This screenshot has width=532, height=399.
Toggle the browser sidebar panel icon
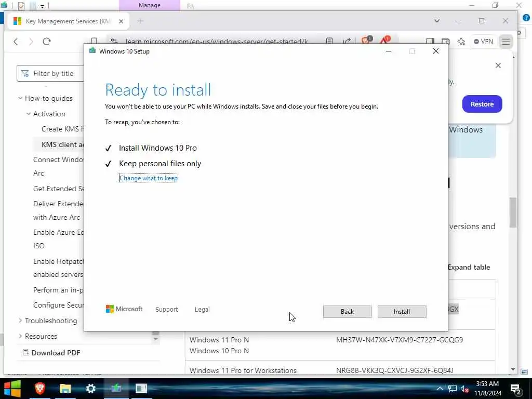(430, 41)
